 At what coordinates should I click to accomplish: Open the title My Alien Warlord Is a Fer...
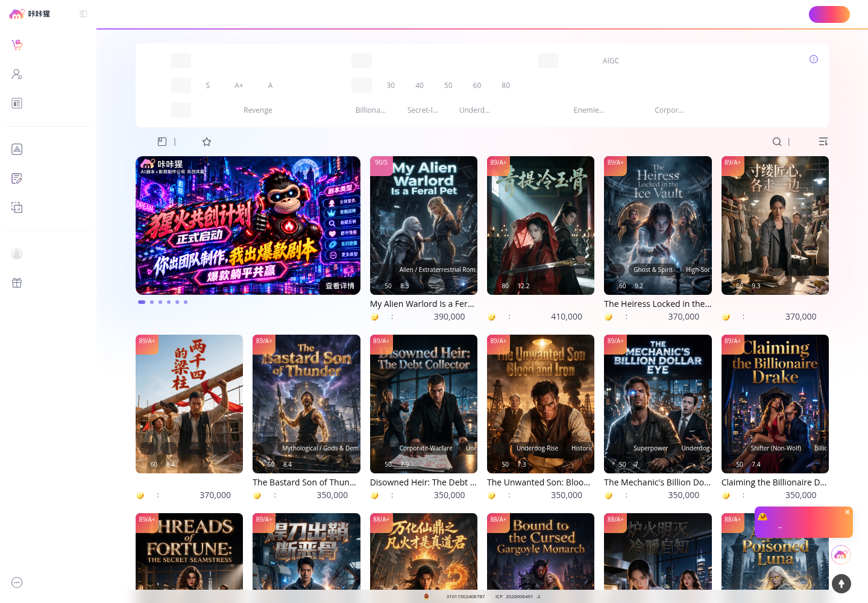coord(422,304)
